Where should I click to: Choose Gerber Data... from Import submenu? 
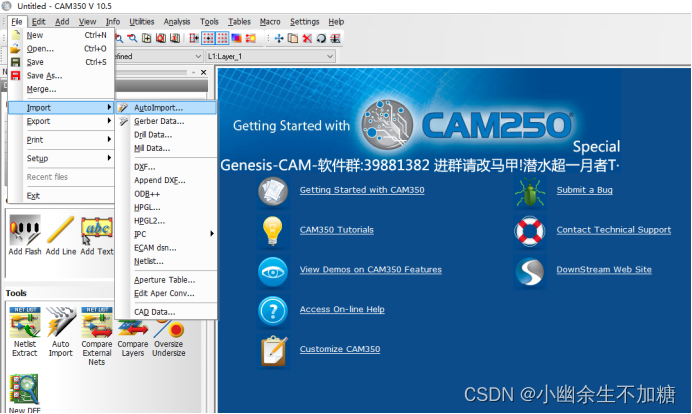(x=166, y=121)
